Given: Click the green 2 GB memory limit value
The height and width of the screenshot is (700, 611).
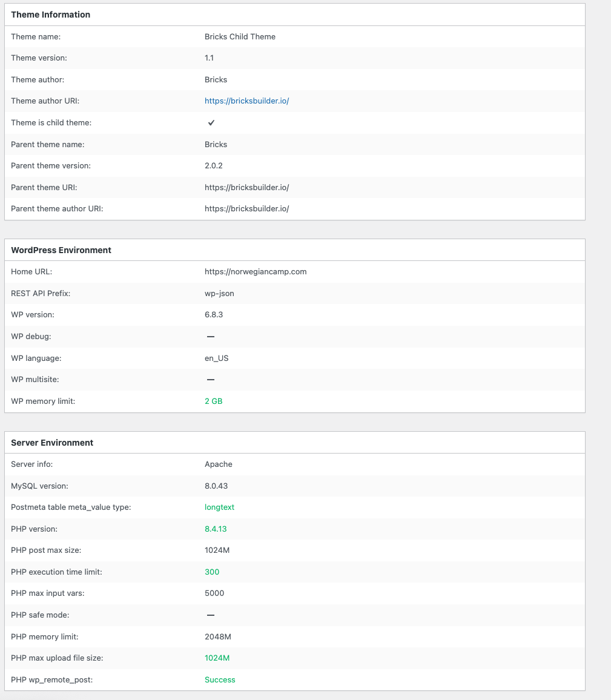Looking at the screenshot, I should [213, 401].
